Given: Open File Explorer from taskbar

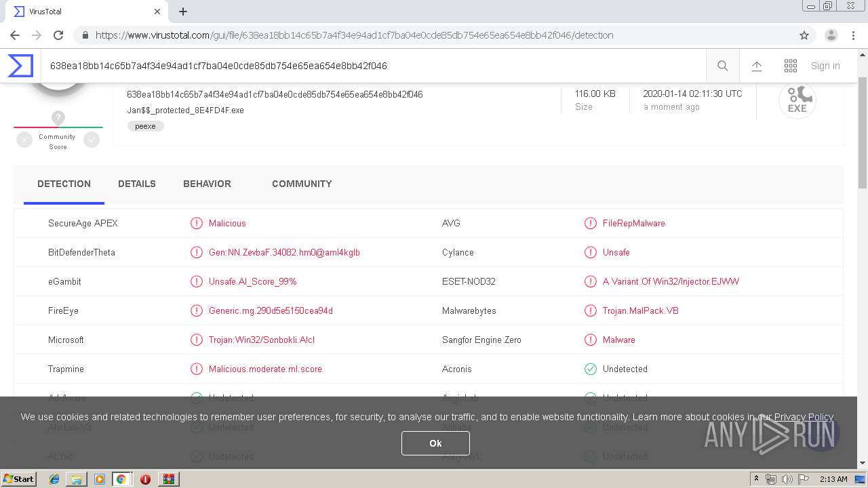Looking at the screenshot, I should [x=77, y=479].
